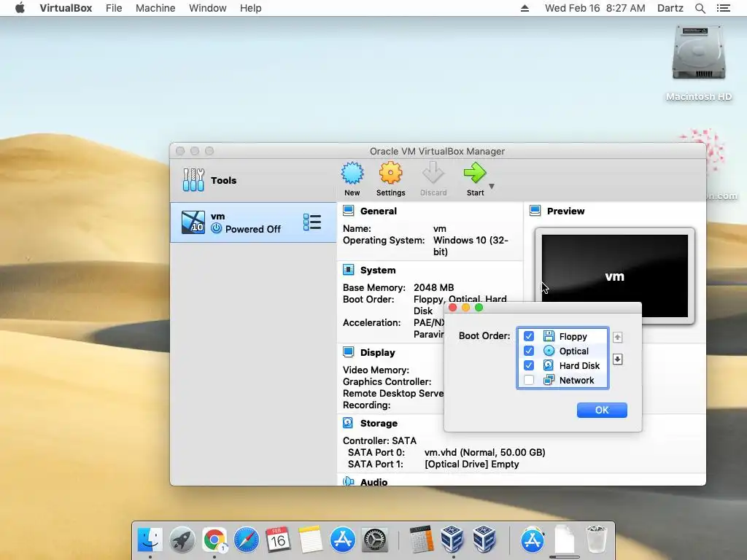Uncheck the Optical boot device checkbox
The image size is (747, 560).
[529, 351]
